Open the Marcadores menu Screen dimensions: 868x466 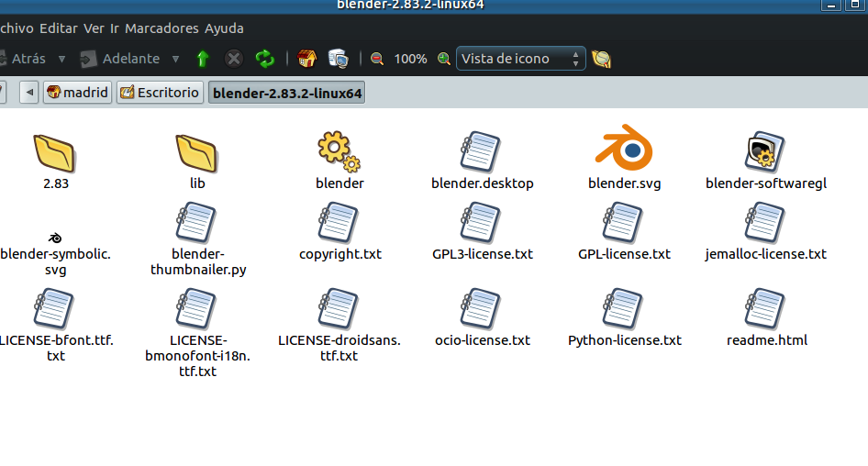coord(161,28)
